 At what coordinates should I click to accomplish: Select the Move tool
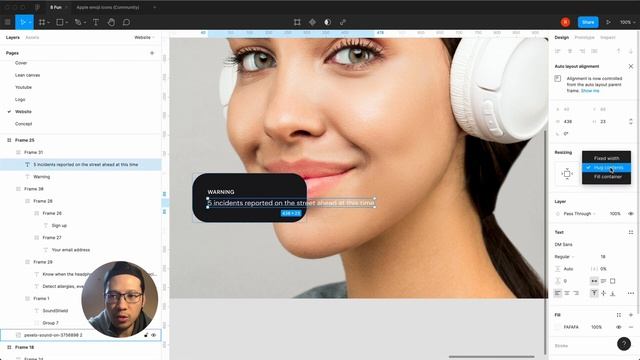(x=22, y=22)
